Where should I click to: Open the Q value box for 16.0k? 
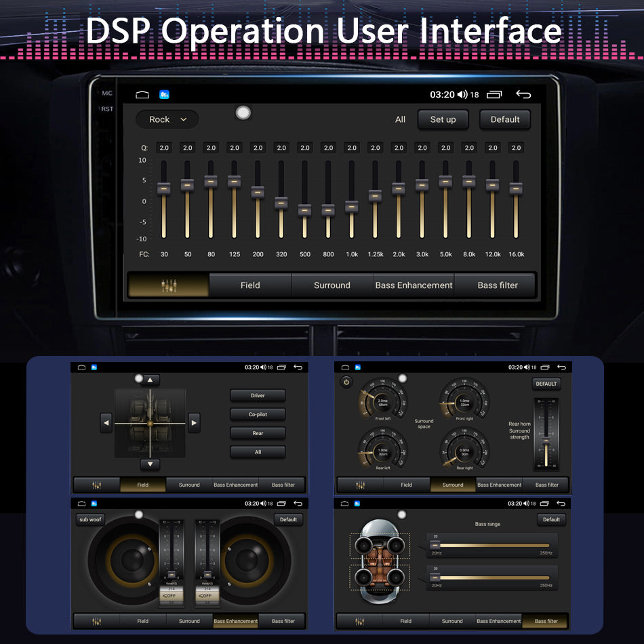coord(517,148)
